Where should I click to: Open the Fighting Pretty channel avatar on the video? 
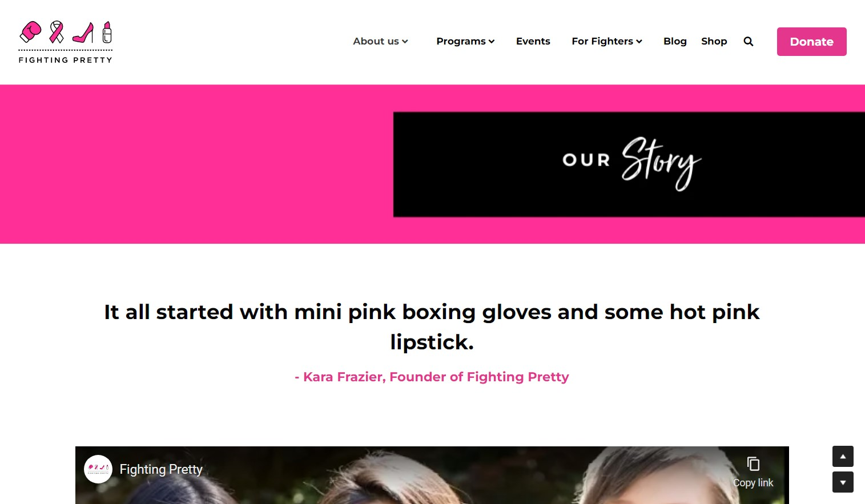(x=98, y=469)
